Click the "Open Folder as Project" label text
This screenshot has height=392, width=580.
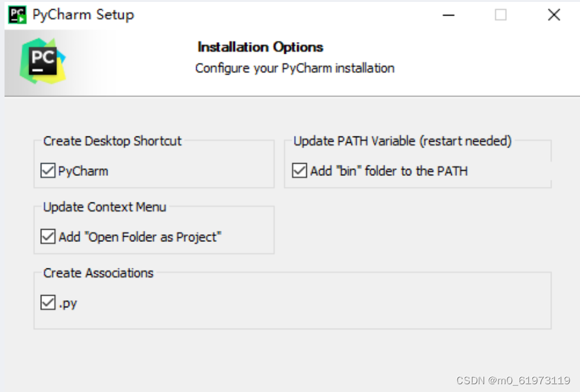[140, 237]
